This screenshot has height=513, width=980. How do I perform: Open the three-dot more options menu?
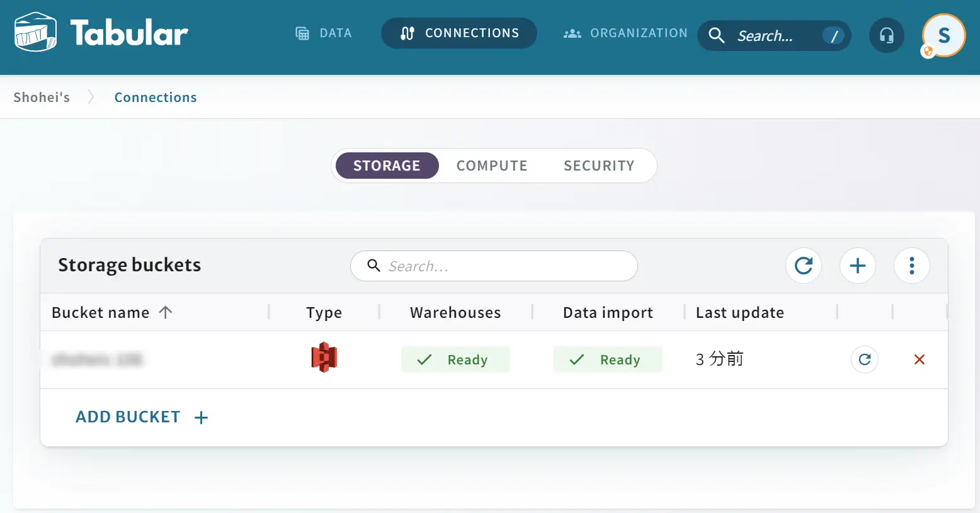[912, 266]
